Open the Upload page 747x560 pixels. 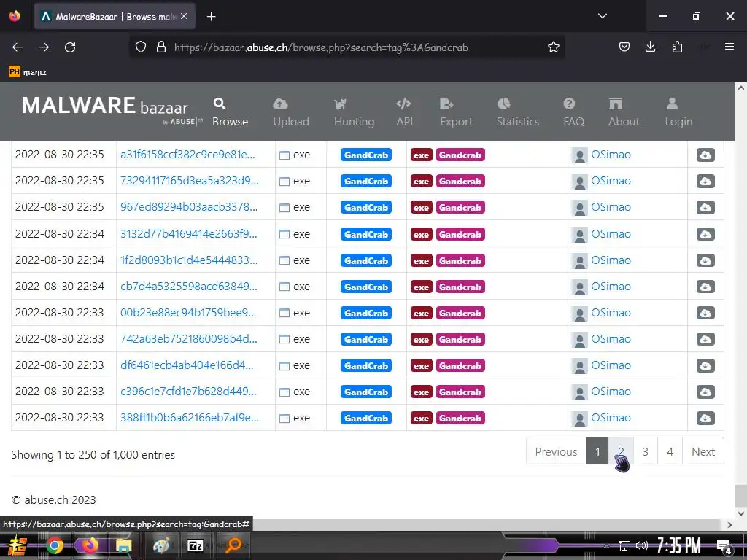tap(291, 112)
